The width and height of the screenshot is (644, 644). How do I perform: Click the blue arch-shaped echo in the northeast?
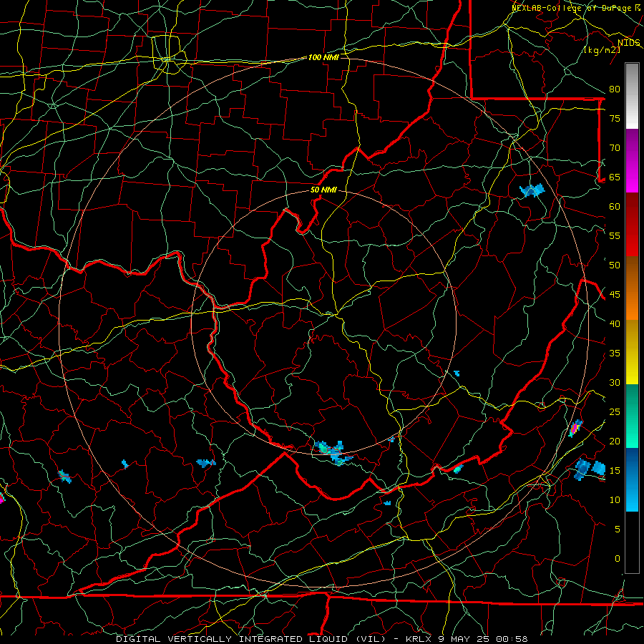pyautogui.click(x=532, y=190)
